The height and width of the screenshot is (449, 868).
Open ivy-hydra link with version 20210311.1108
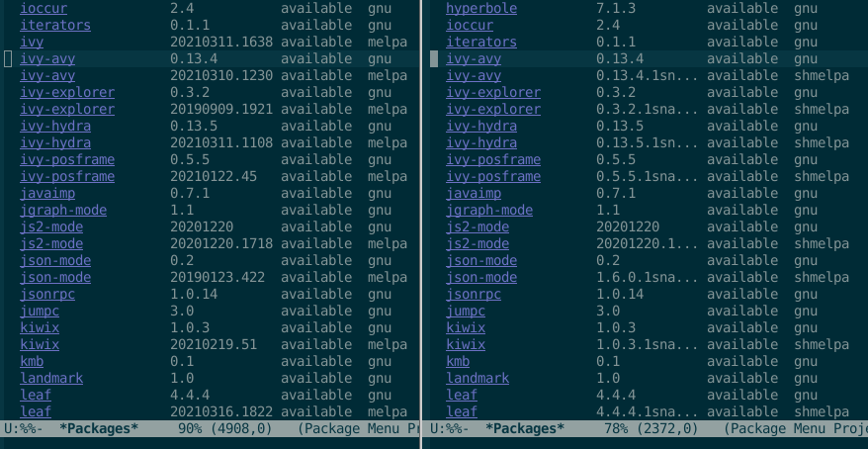pos(55,142)
